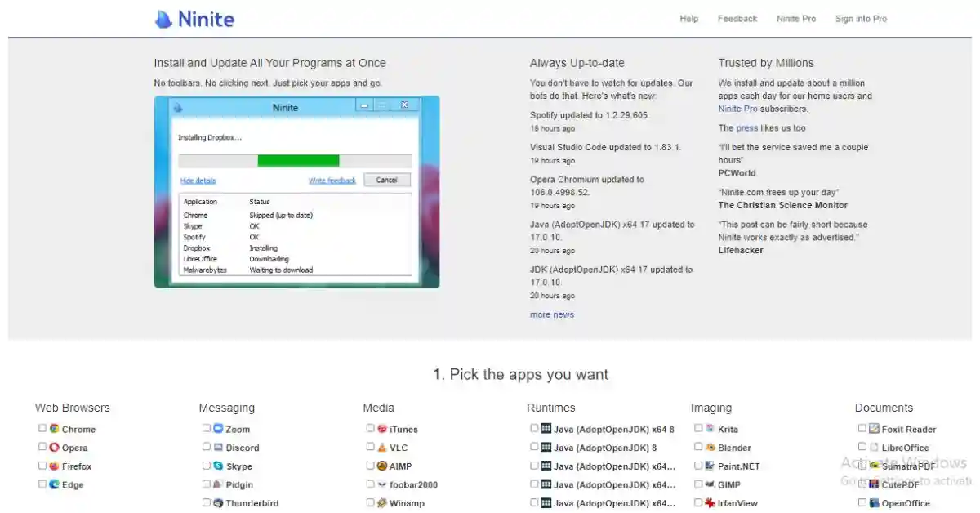
Task: Open the more news link
Action: click(x=552, y=314)
